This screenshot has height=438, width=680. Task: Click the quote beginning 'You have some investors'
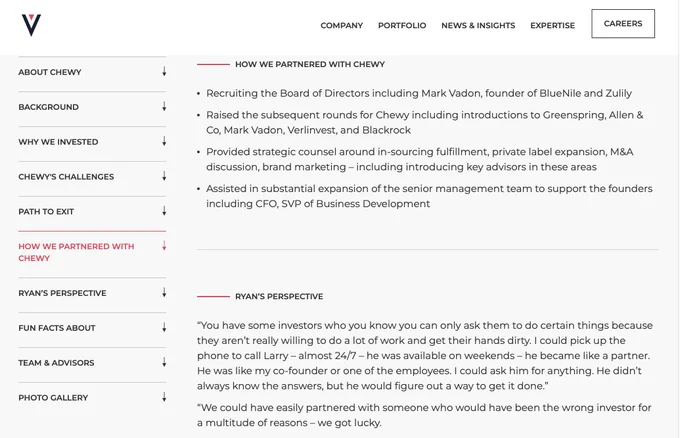coord(425,356)
